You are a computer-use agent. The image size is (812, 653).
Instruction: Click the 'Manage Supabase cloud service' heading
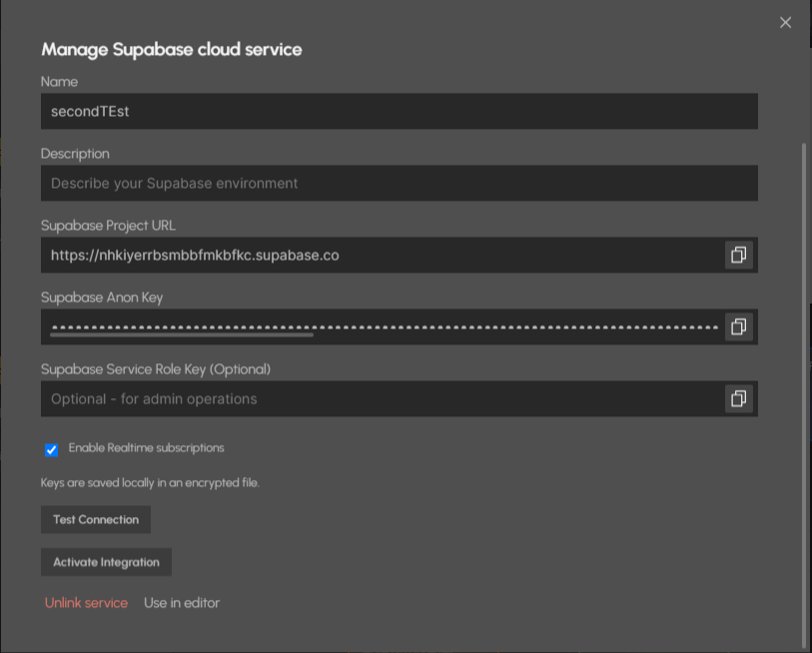(172, 49)
